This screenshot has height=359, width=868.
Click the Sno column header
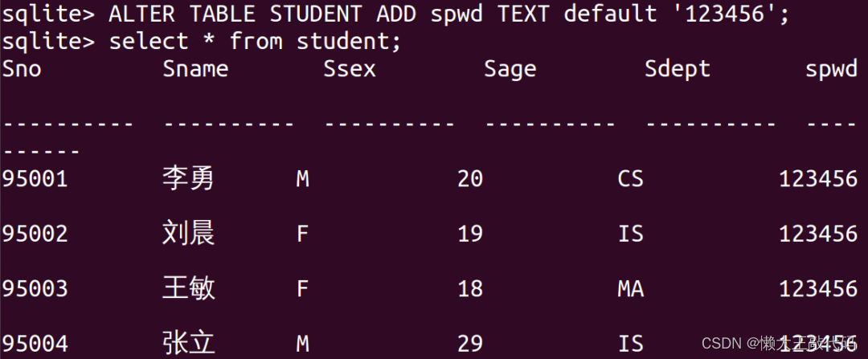[x=22, y=68]
